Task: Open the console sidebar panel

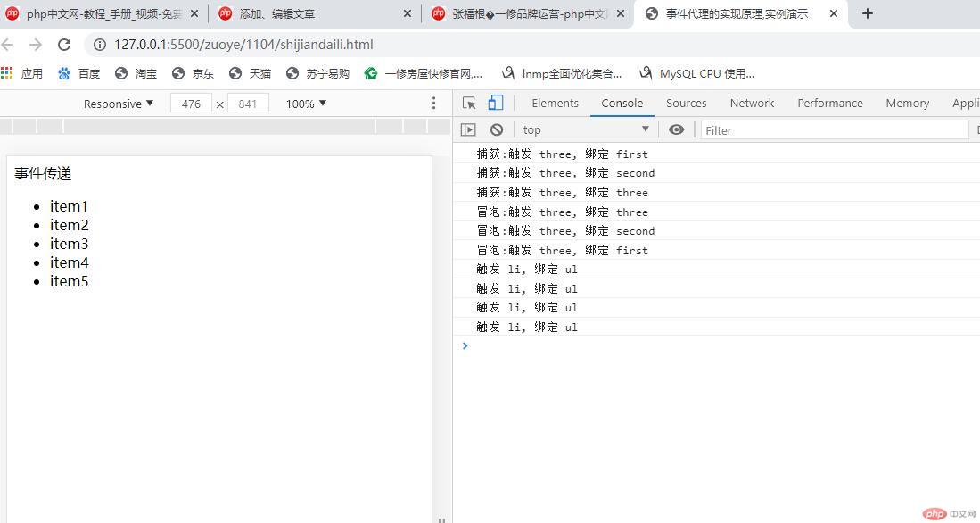Action: (x=468, y=129)
